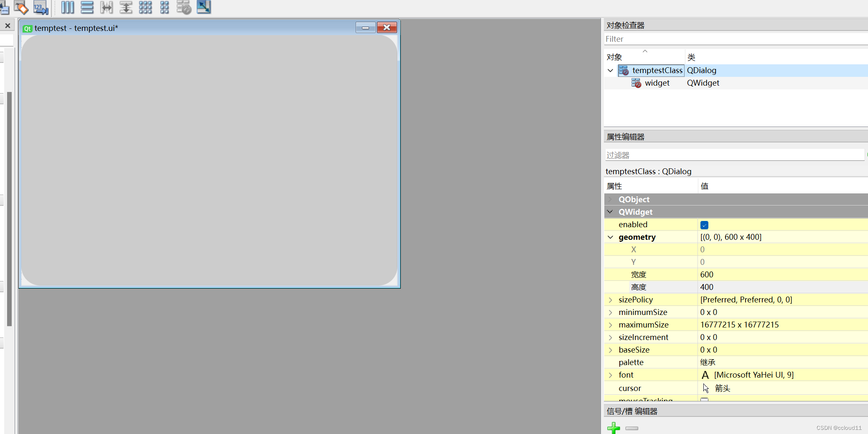Apply Lay Out in a Form Layout
This screenshot has width=868, height=434.
click(165, 8)
